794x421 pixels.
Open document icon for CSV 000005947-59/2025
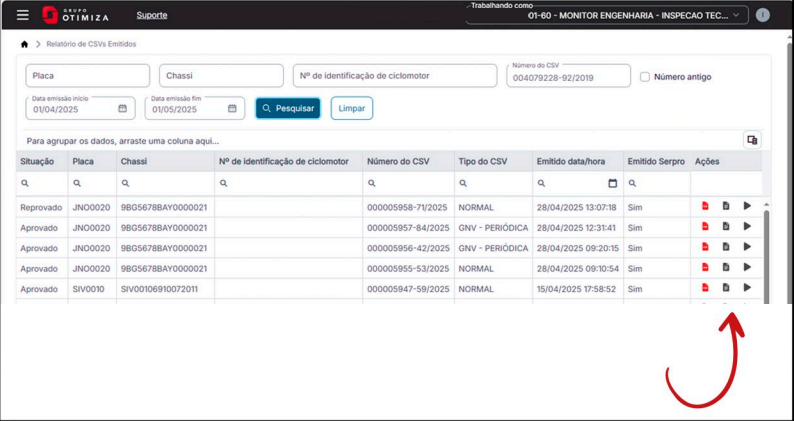click(726, 288)
